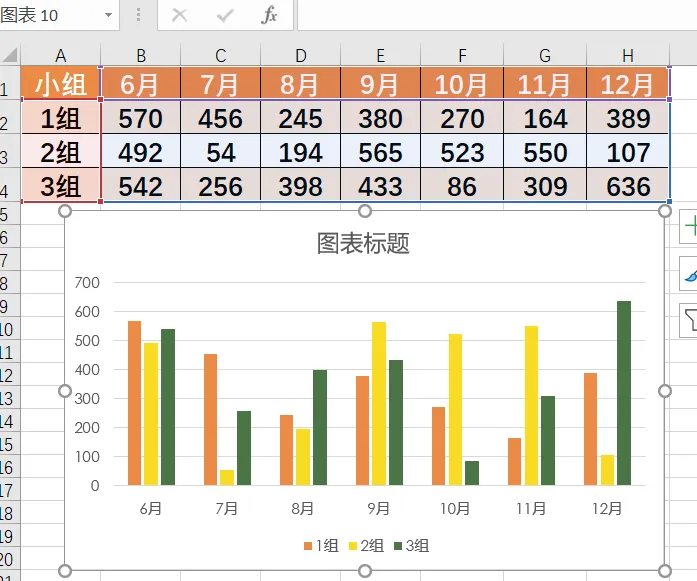Click the yellow 9月 bar
Screen dimensions: 697x581
[379, 403]
